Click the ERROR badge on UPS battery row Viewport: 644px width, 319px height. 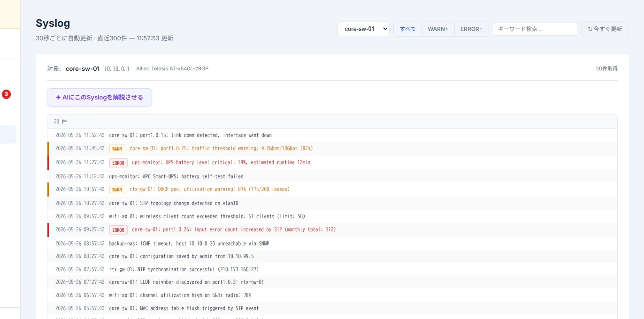(x=118, y=163)
